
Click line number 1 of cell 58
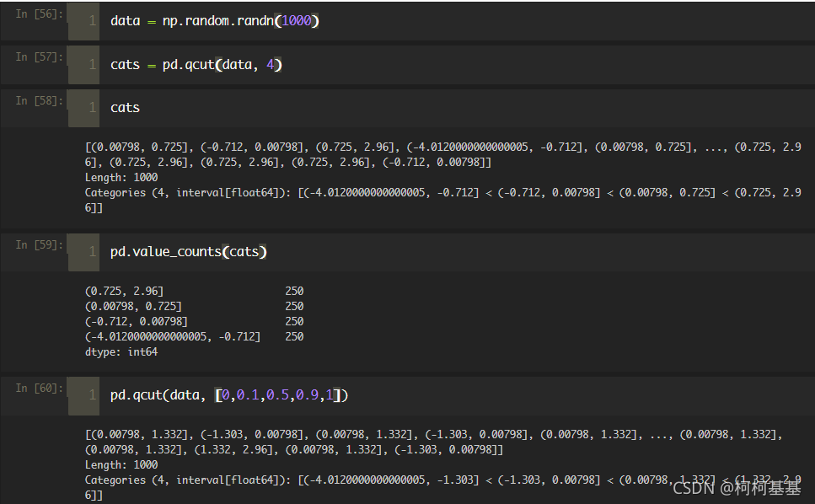[92, 108]
